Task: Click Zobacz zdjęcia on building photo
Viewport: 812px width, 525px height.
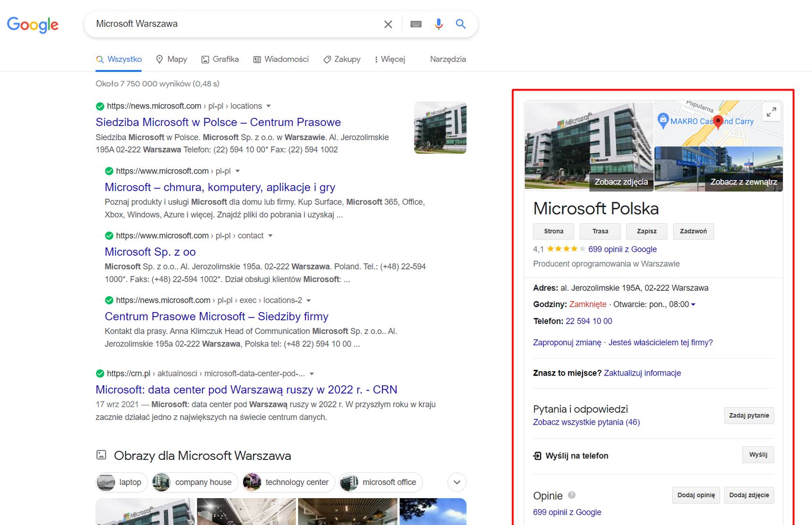Action: [621, 182]
